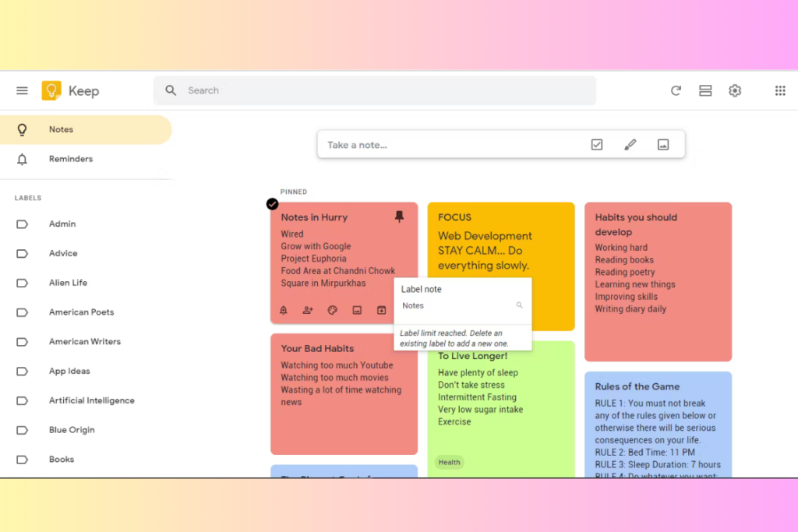Add image to Notes in Hurry
Image resolution: width=798 pixels, height=532 pixels.
(357, 310)
